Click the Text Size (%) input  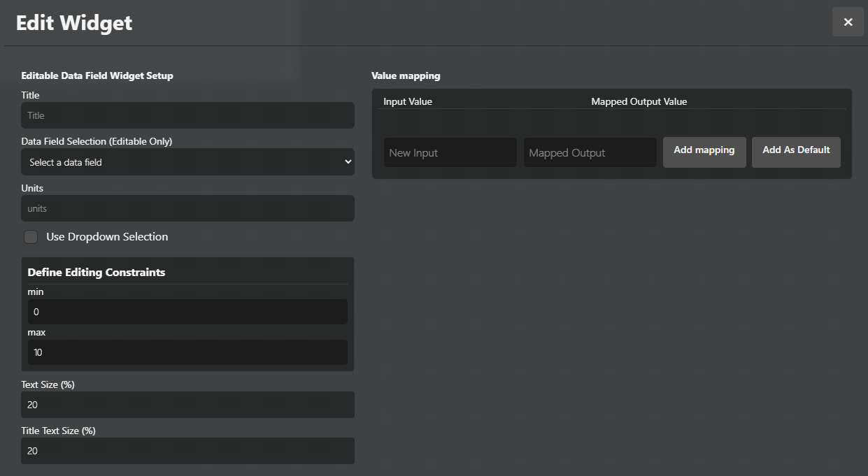(x=187, y=405)
